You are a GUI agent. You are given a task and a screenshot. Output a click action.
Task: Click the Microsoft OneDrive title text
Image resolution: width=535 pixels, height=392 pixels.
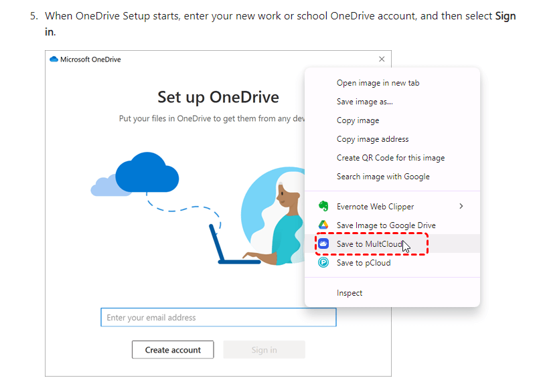90,60
